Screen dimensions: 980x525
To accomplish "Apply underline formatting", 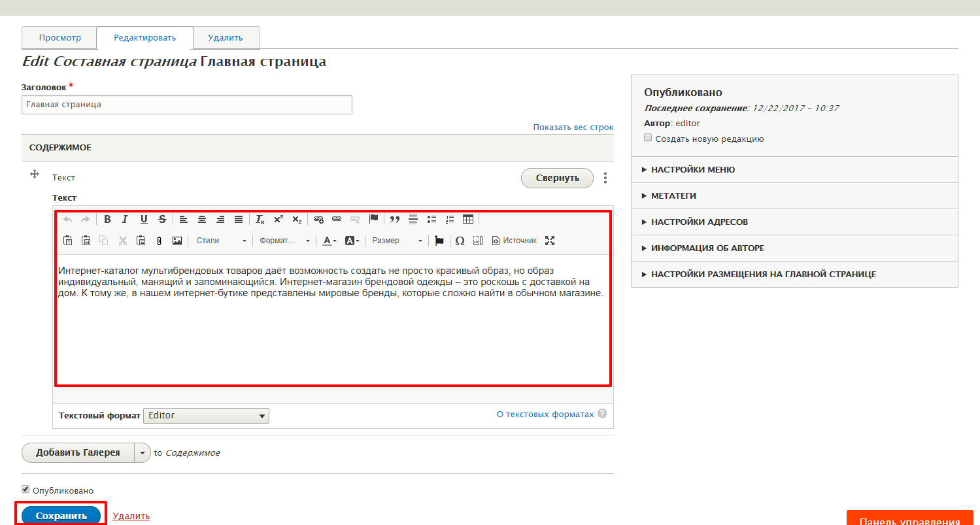I will 144,219.
